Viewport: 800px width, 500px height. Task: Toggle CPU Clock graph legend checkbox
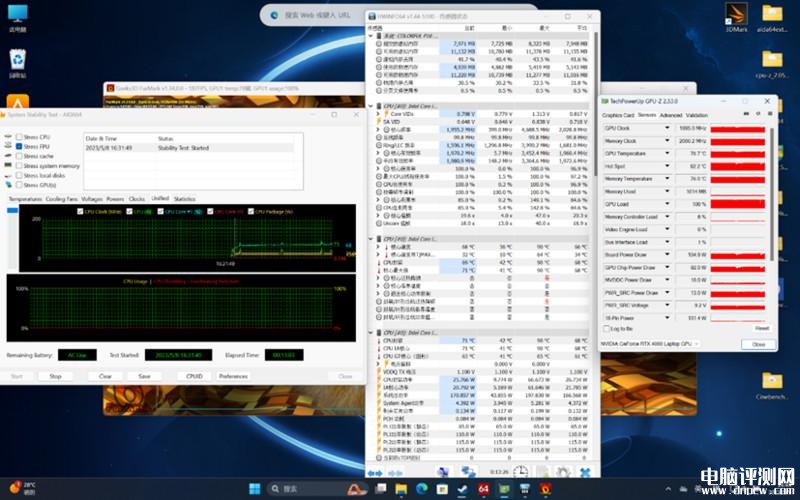pos(80,211)
